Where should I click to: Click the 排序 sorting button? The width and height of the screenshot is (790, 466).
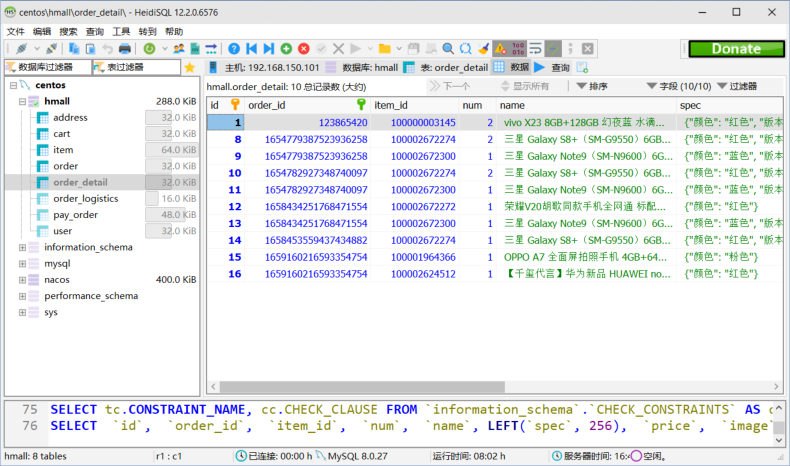592,86
